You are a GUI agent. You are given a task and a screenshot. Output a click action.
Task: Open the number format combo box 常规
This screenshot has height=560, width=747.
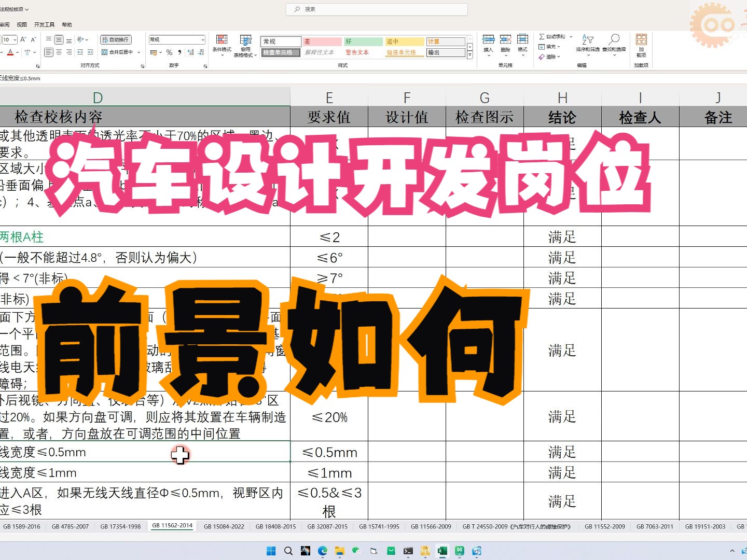(177, 39)
